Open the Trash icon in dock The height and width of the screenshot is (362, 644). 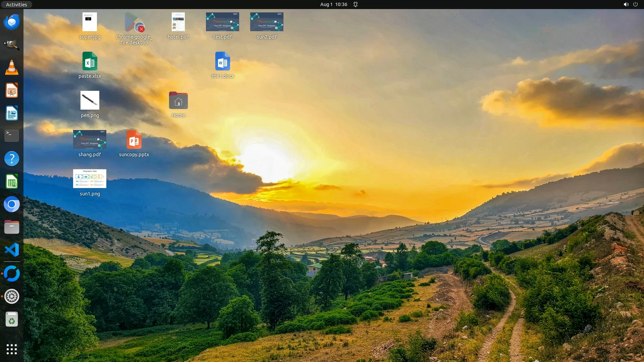(x=12, y=319)
